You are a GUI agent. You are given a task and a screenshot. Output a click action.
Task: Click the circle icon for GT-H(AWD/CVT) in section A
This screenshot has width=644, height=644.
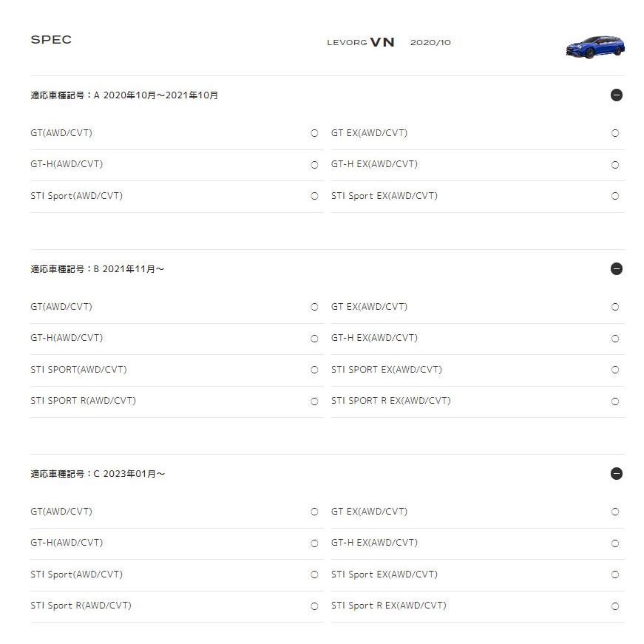point(314,165)
